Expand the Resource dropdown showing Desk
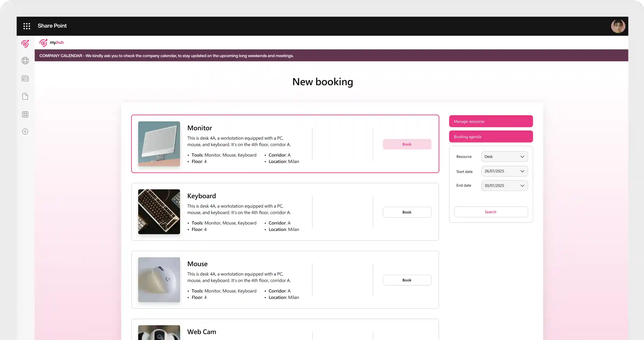 click(504, 157)
